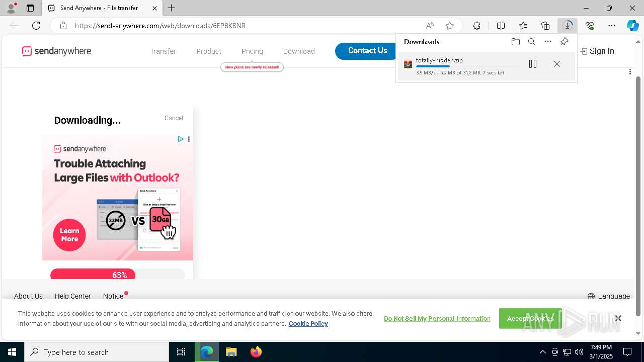Toggle the split screen view
Screen dimensions: 644x362
click(501, 26)
